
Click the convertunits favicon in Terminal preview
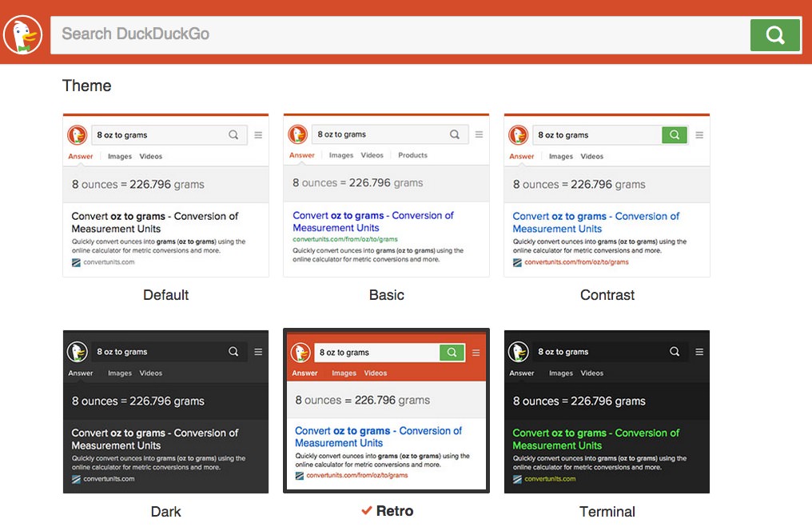(x=517, y=479)
